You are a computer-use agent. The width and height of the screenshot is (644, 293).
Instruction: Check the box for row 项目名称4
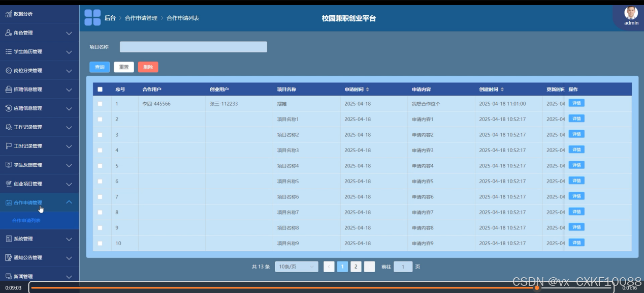(100, 166)
